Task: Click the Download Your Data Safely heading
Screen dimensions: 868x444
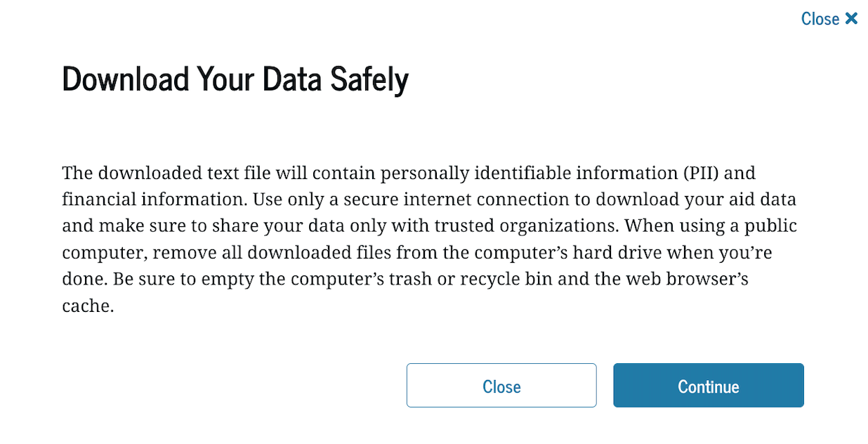Action: point(235,79)
